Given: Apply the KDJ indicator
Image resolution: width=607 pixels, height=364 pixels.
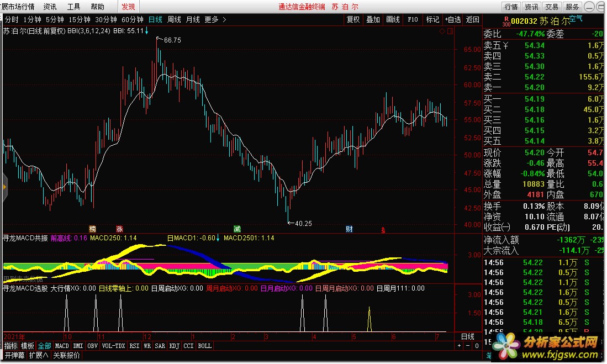Looking at the screenshot, I should 174,346.
